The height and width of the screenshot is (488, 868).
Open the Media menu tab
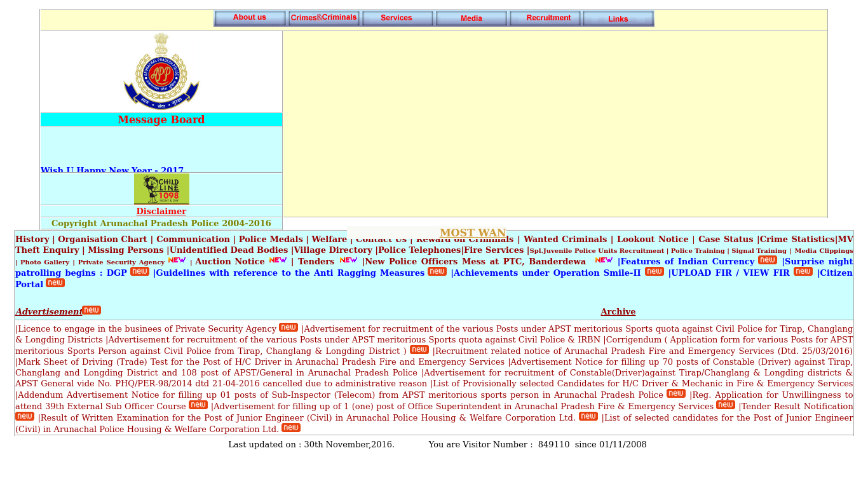(x=471, y=18)
